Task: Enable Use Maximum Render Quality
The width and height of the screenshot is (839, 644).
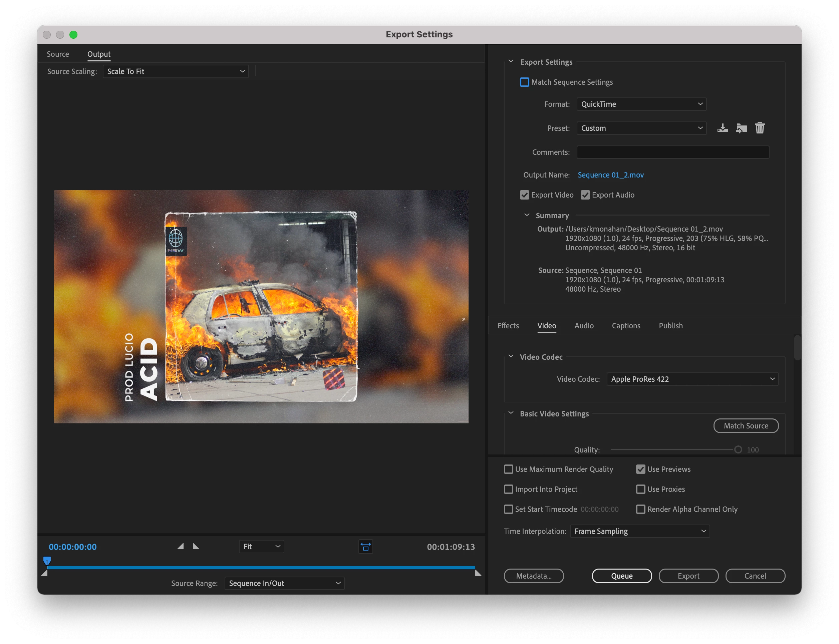Action: [509, 469]
